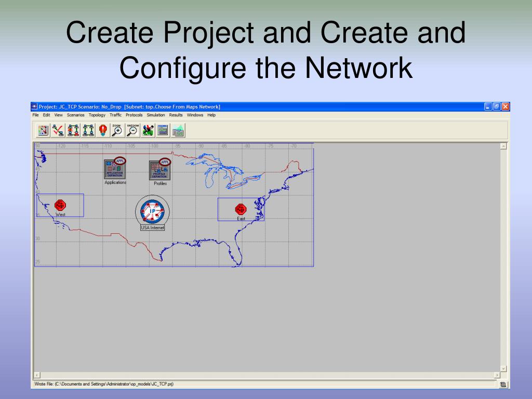Screen dimensions: 532x399
Task: Click the 'USA Internet' label
Action: (152, 228)
